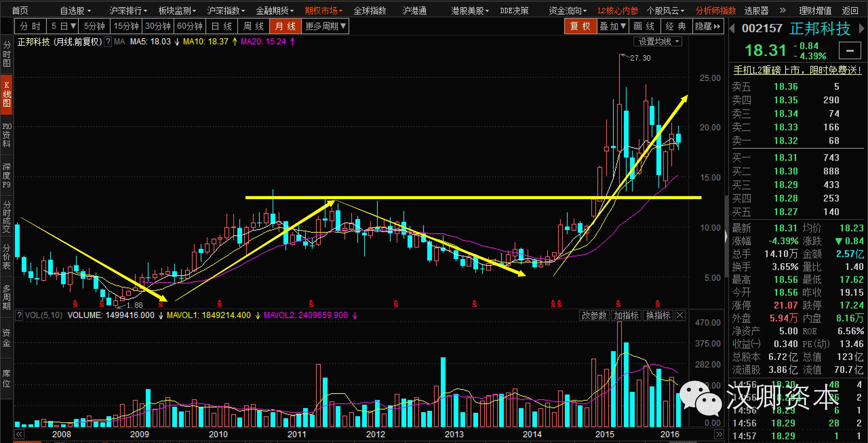Go to previous stock with left triangle
Screen dimensions: 868x443
[x=732, y=28]
